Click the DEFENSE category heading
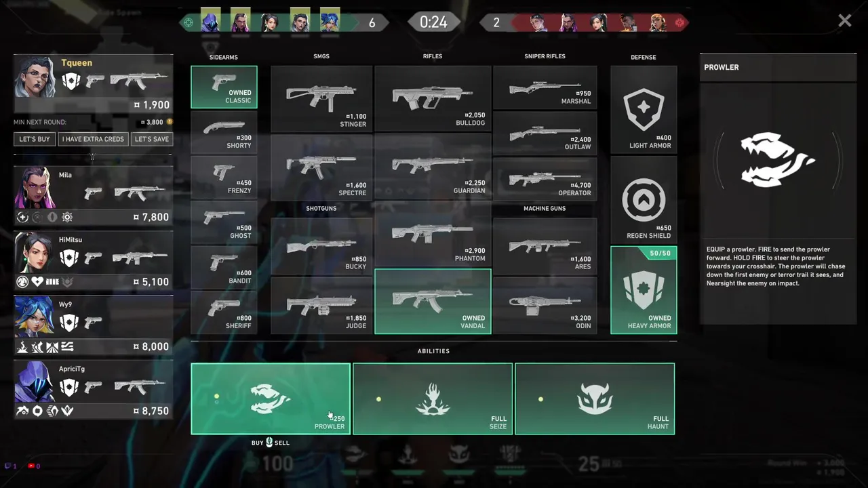The image size is (868, 488). (x=644, y=57)
